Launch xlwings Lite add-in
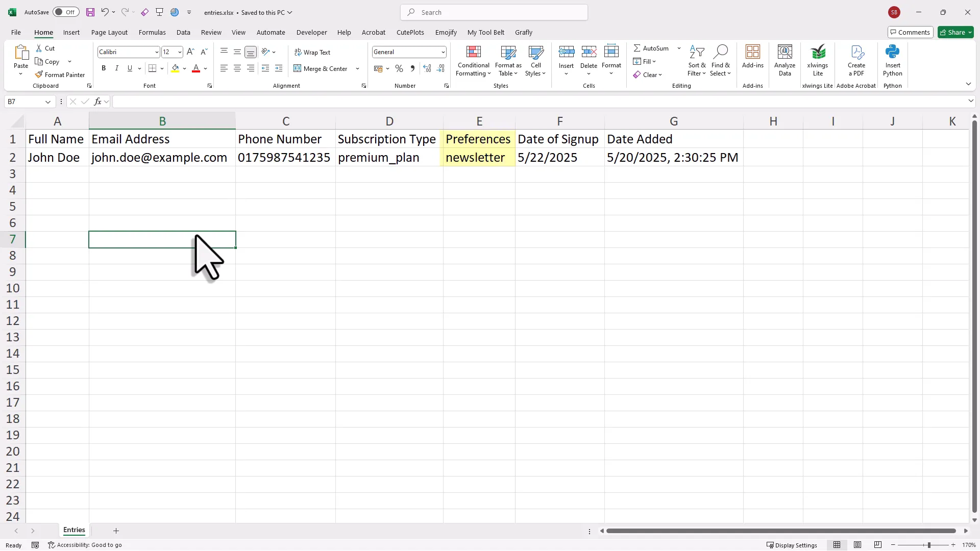The height and width of the screenshot is (551, 980). pyautogui.click(x=818, y=52)
